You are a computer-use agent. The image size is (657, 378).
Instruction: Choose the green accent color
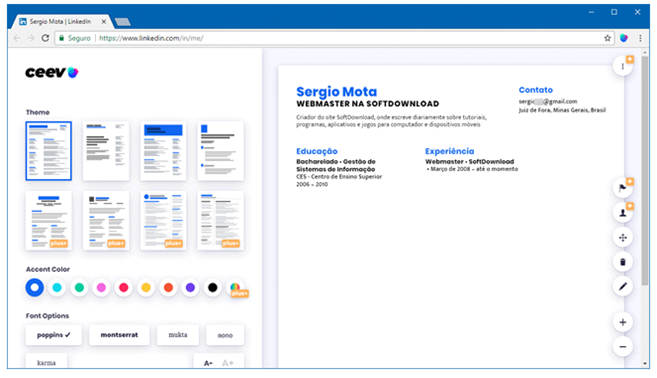click(79, 287)
